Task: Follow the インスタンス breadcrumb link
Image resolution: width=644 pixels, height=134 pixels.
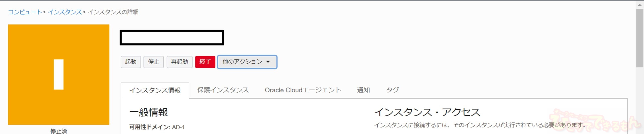Action: (x=65, y=12)
